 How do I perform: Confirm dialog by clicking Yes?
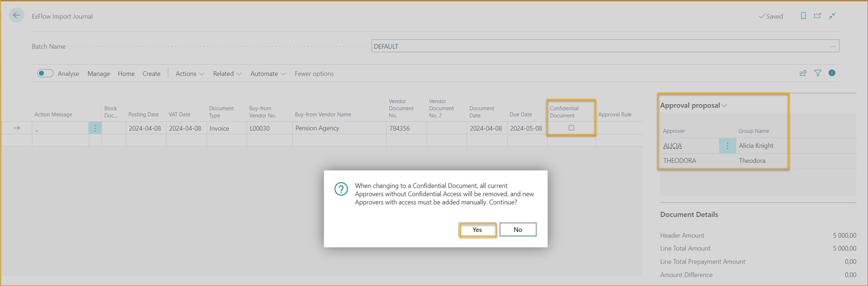477,230
